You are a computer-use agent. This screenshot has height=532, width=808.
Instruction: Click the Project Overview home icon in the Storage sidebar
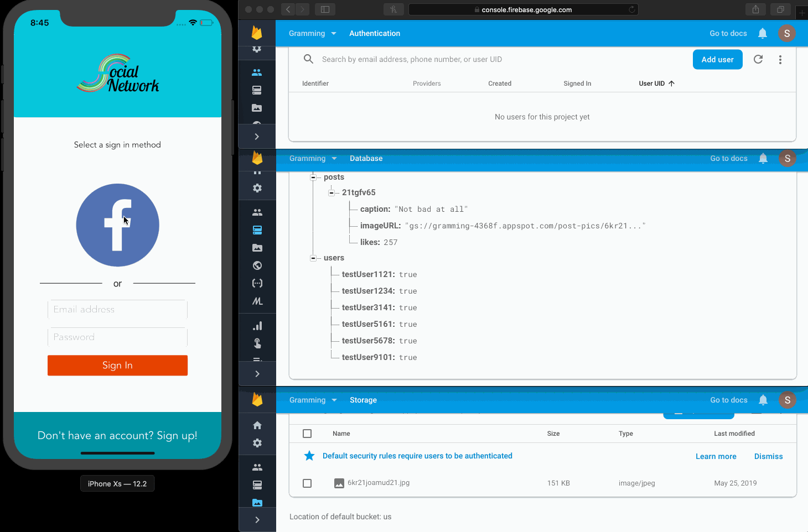257,425
